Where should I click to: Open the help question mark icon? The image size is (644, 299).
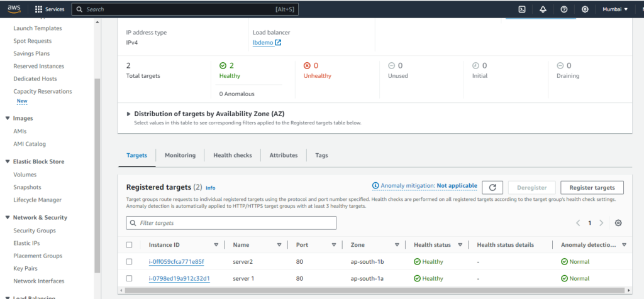pyautogui.click(x=564, y=9)
